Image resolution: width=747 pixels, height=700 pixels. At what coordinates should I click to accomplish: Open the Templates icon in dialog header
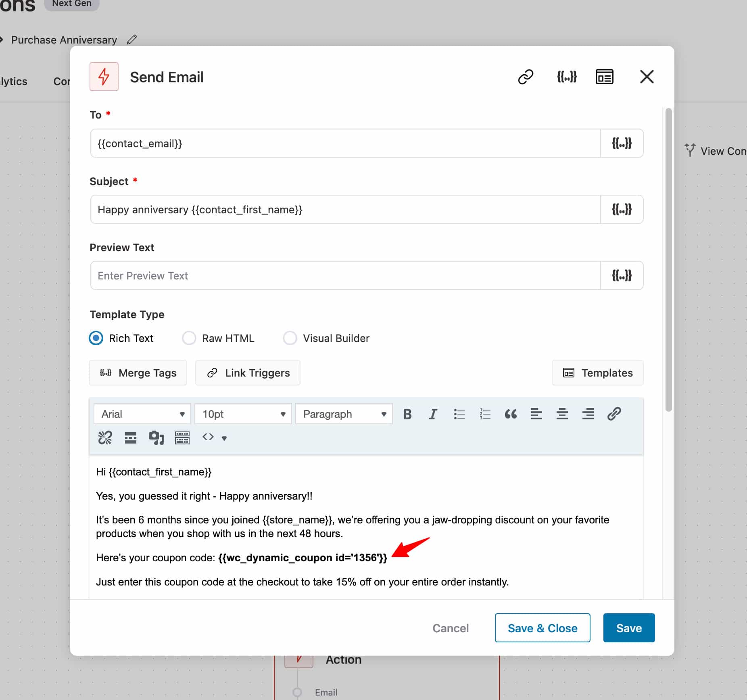click(x=605, y=77)
